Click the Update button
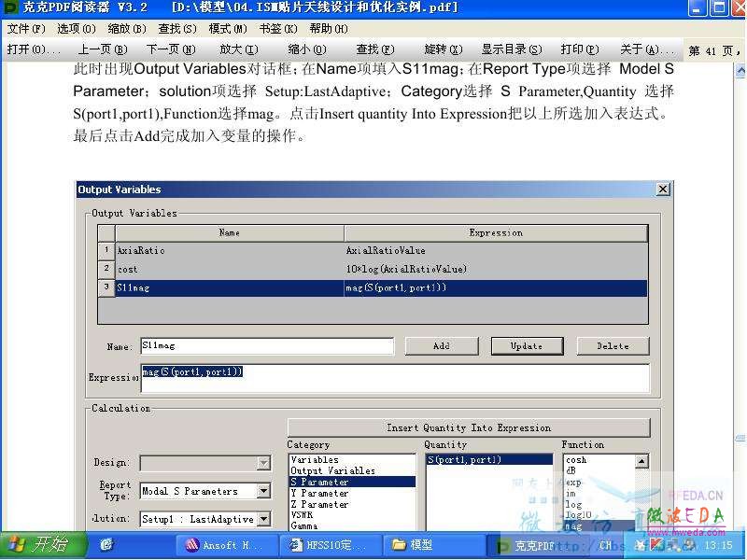 tap(527, 346)
